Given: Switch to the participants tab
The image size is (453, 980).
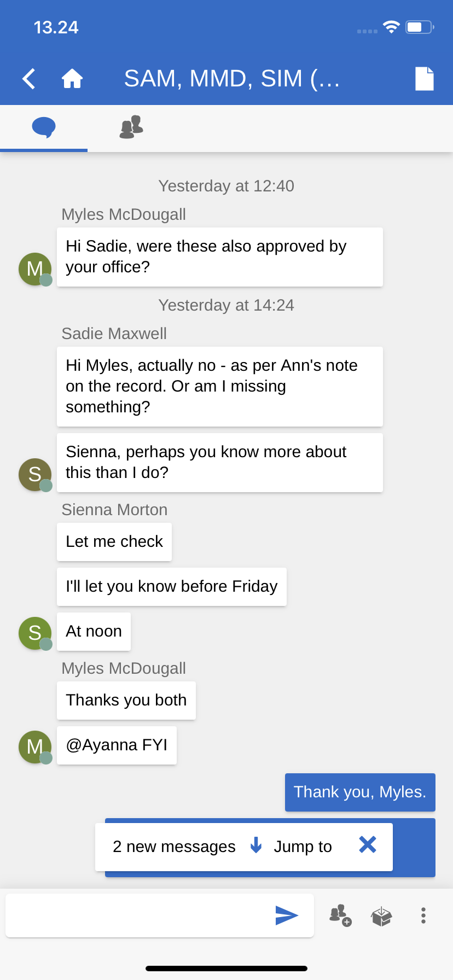Looking at the screenshot, I should (131, 127).
